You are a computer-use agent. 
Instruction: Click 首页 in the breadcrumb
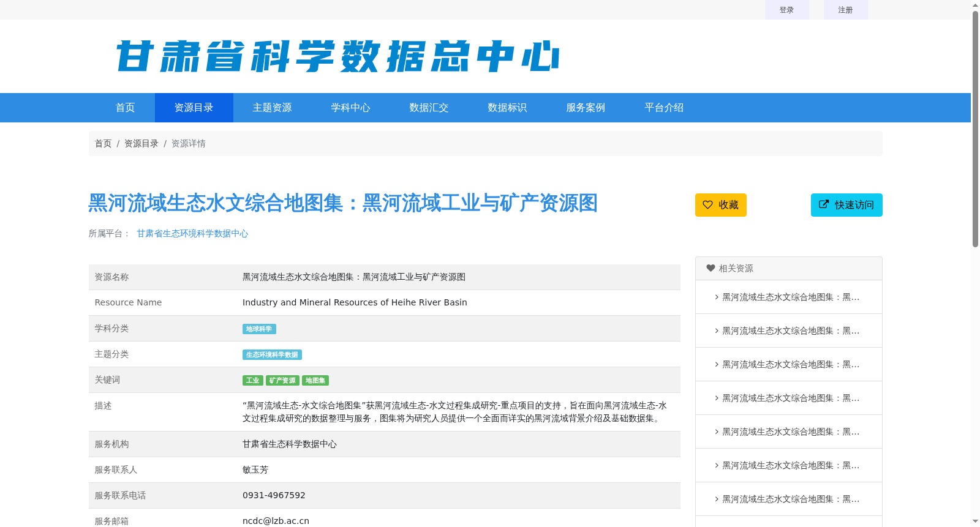103,143
